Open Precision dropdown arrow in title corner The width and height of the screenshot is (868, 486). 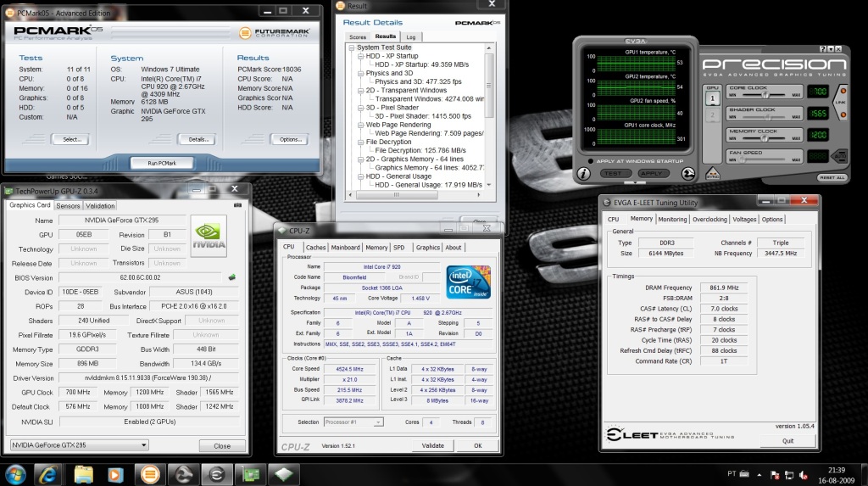pos(831,49)
